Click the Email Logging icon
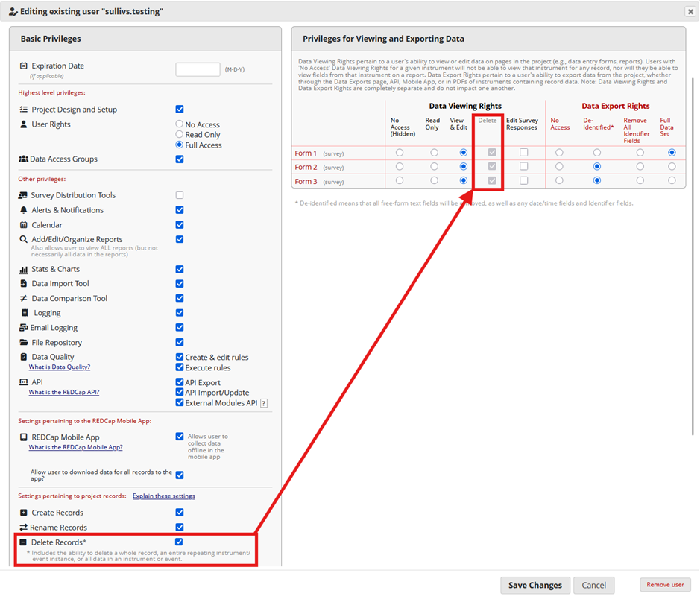 23,328
